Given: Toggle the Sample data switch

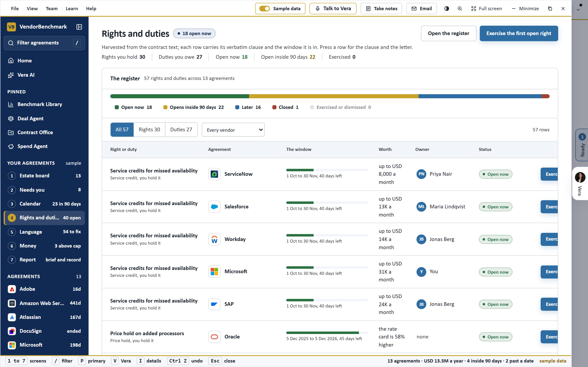Looking at the screenshot, I should [x=264, y=9].
